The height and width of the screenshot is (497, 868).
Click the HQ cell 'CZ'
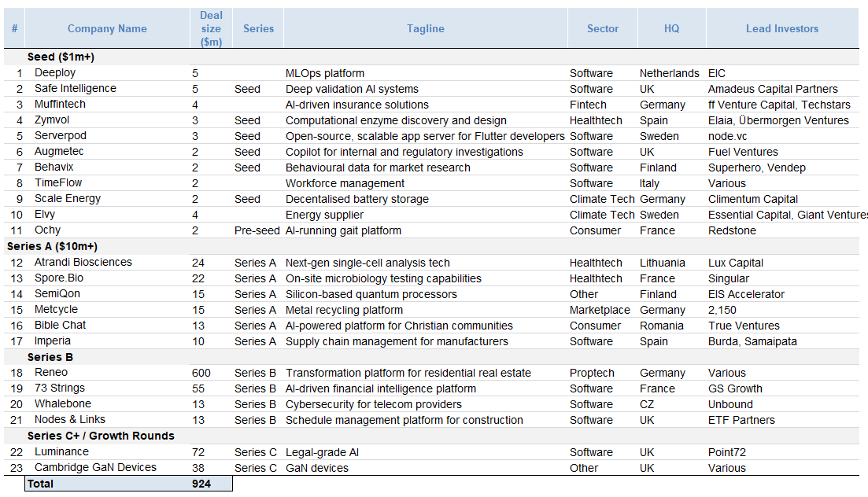647,404
